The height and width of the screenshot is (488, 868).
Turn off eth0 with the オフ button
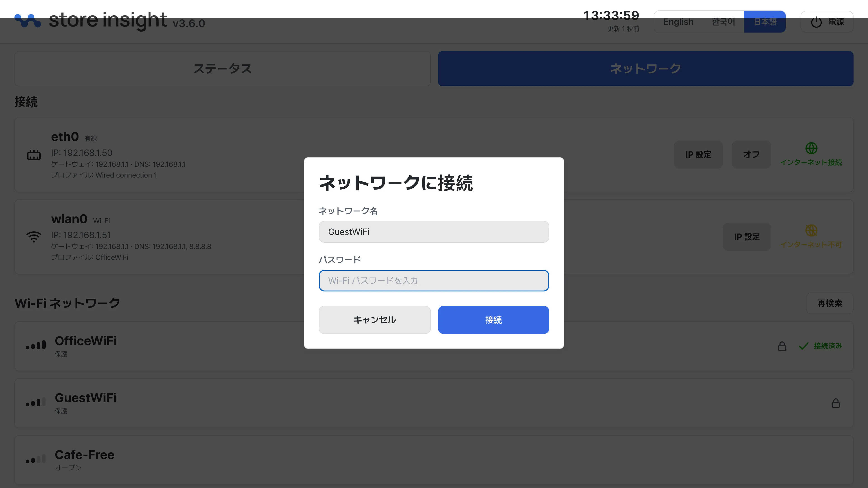(x=751, y=155)
